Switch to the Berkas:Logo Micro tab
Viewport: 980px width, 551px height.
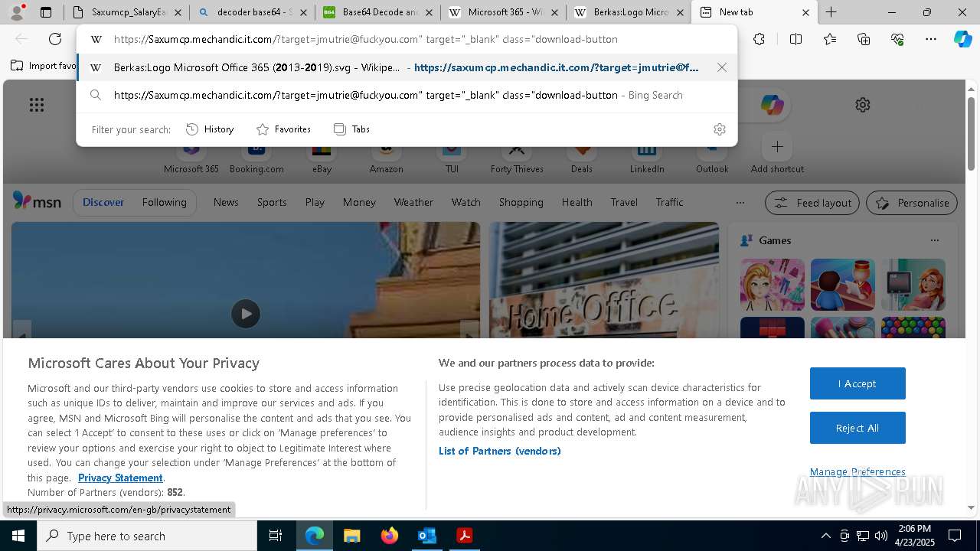click(629, 12)
